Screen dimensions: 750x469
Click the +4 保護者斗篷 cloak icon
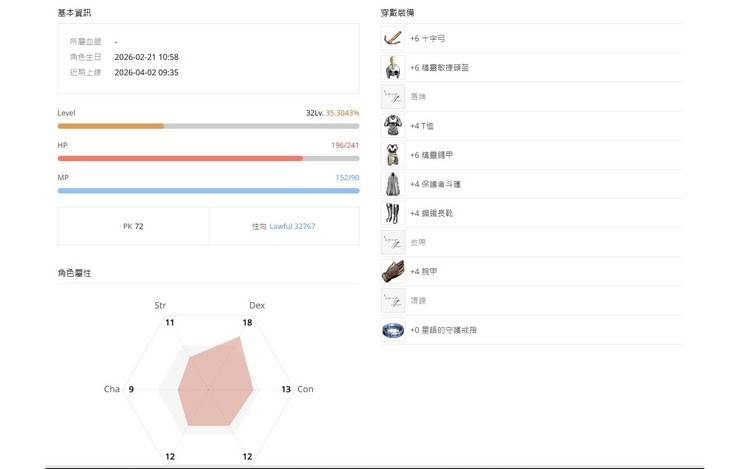coord(393,184)
